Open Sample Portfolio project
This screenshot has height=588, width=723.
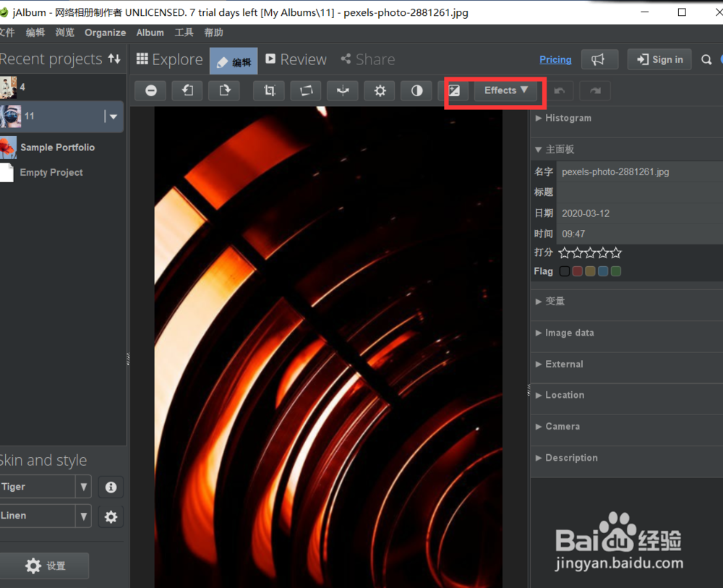tap(57, 148)
